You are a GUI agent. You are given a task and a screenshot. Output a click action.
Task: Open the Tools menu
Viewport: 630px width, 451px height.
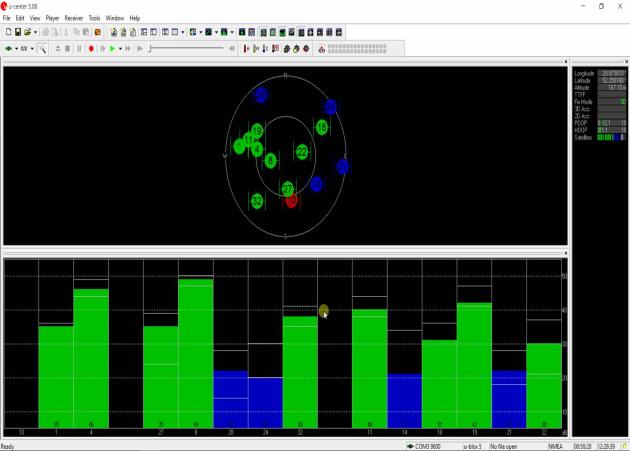(x=94, y=18)
